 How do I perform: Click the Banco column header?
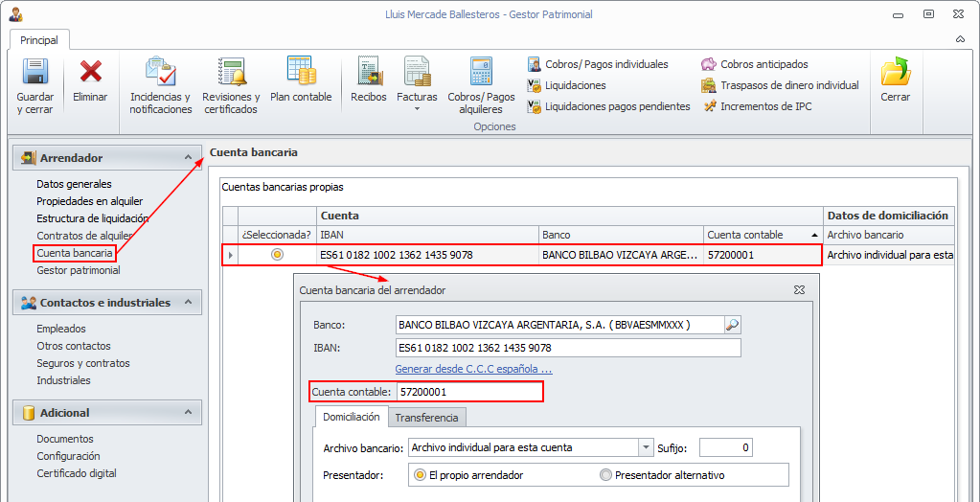[x=622, y=235]
